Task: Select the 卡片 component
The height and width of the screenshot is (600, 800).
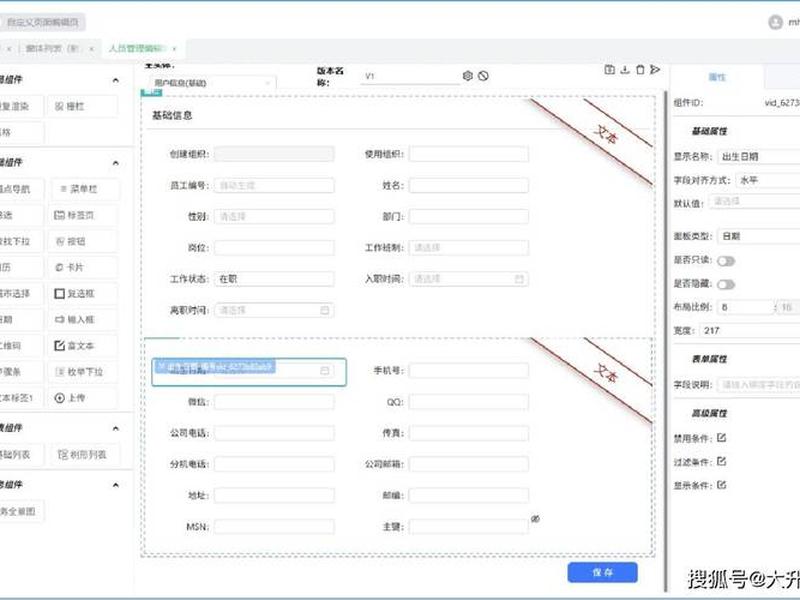Action: tap(83, 267)
